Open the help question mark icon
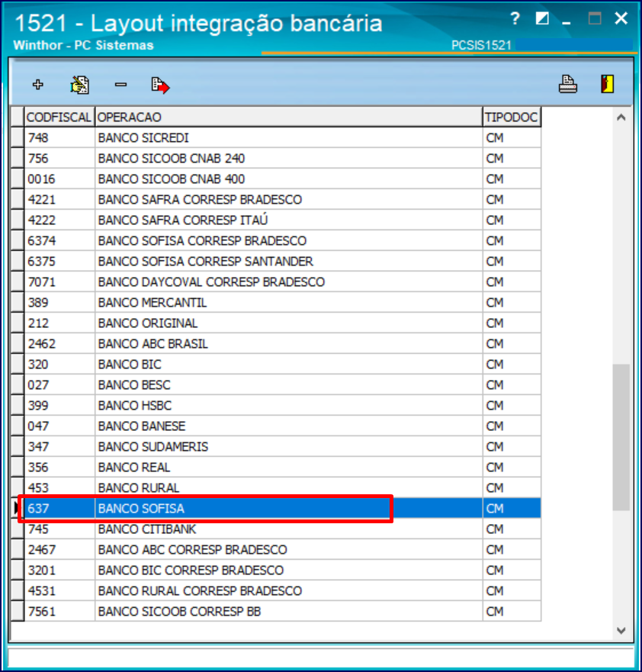This screenshot has height=672, width=642. point(515,18)
